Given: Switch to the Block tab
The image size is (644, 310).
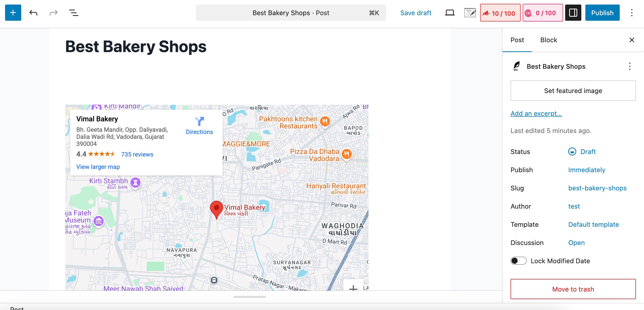Looking at the screenshot, I should pyautogui.click(x=548, y=40).
